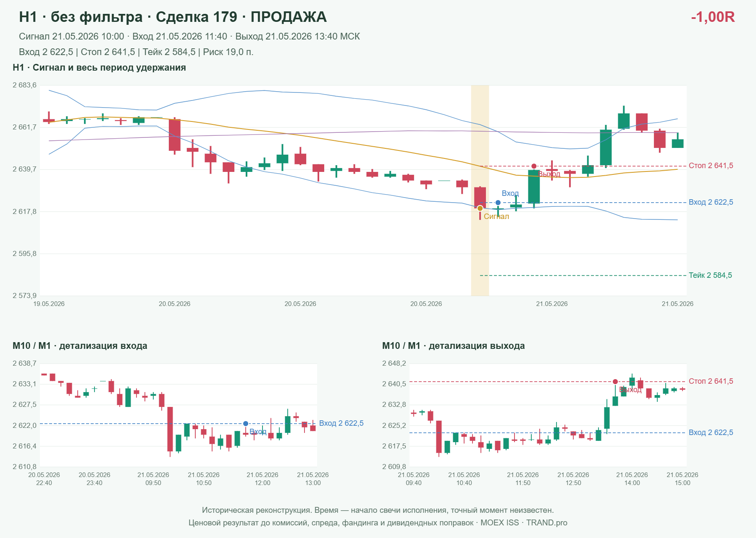Click heading 'M10 / M1 · детализация входа'
Screen dimensions: 756x538
tap(80, 346)
